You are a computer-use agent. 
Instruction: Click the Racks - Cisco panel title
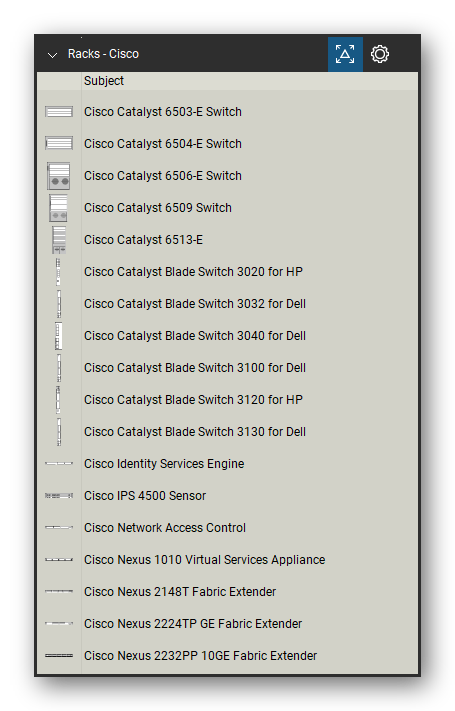click(103, 54)
